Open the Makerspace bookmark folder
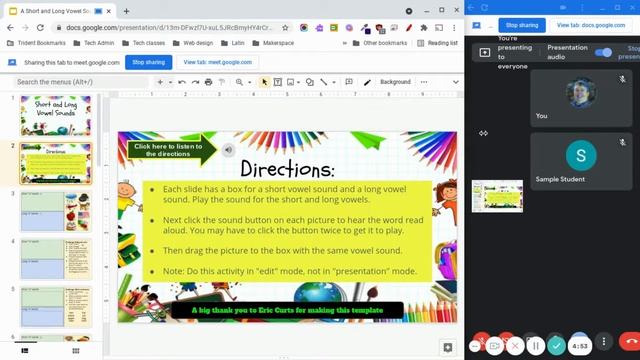 point(273,43)
